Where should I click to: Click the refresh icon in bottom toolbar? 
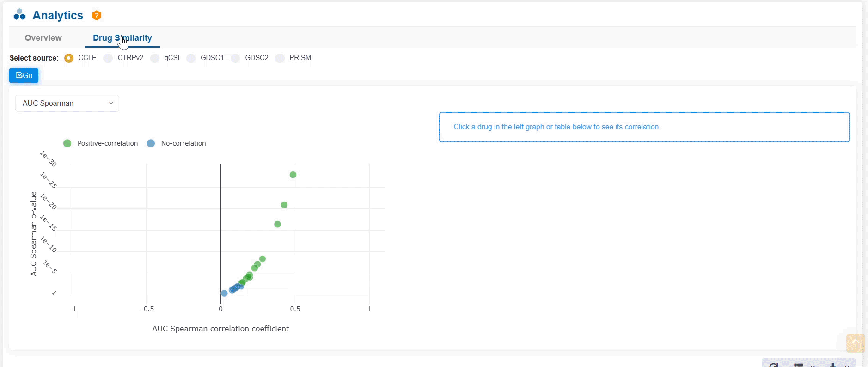pyautogui.click(x=773, y=365)
